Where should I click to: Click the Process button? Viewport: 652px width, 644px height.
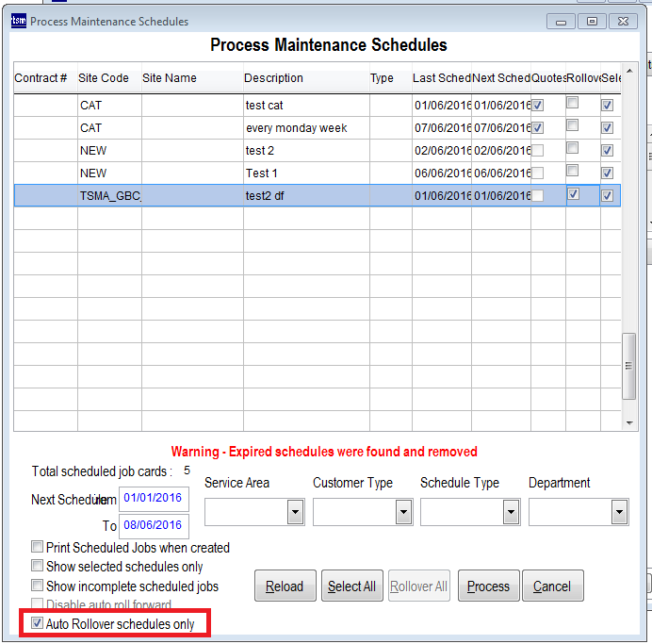point(488,586)
